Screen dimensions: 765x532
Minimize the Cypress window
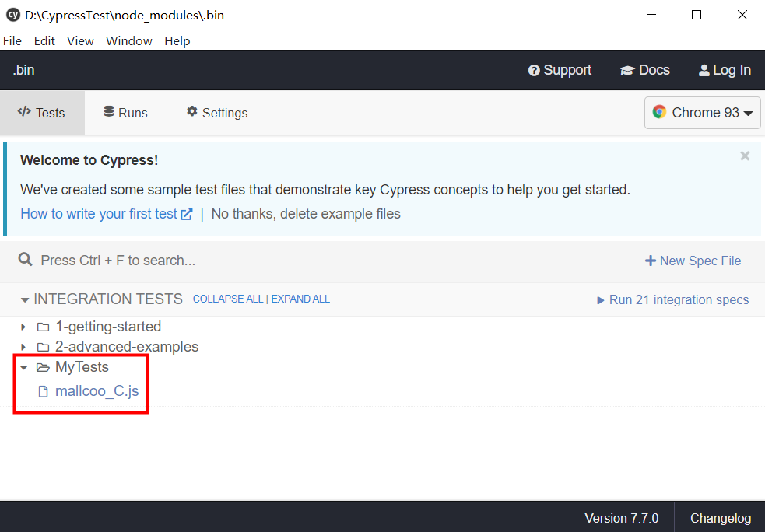click(651, 15)
